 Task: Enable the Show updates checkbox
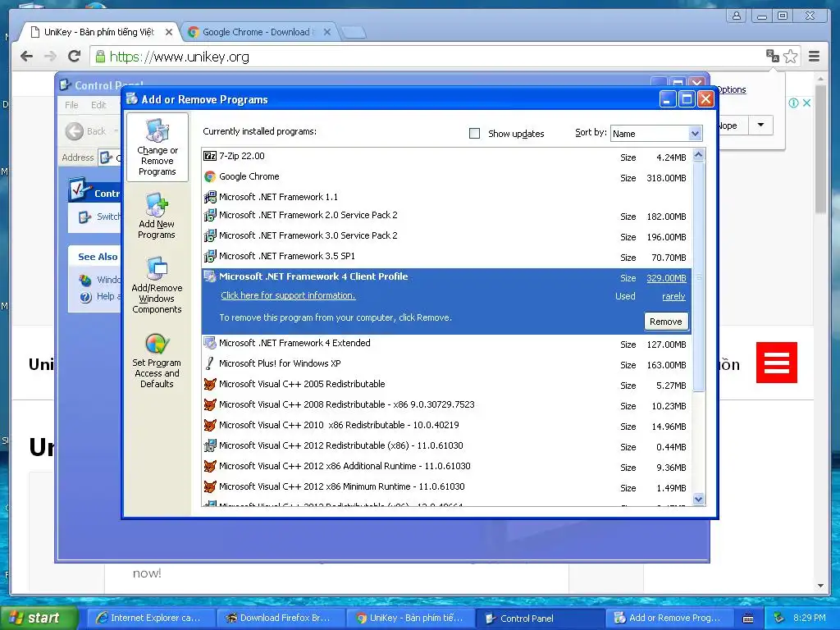pos(475,134)
